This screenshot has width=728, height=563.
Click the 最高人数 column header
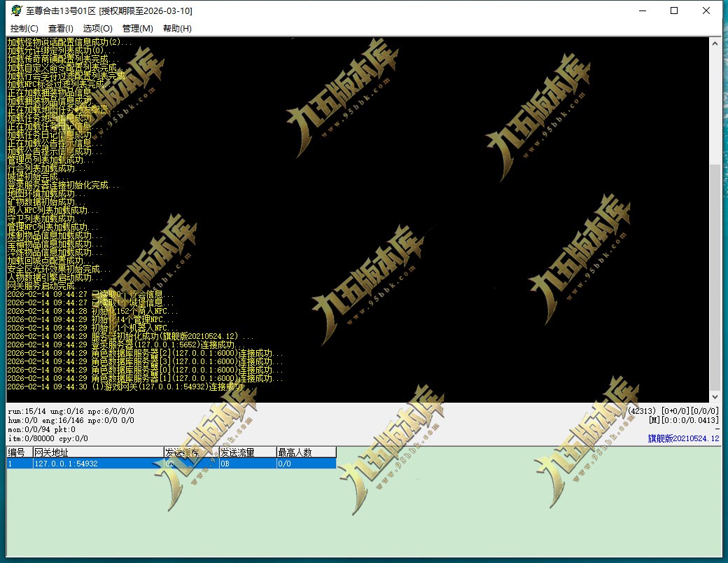point(307,452)
